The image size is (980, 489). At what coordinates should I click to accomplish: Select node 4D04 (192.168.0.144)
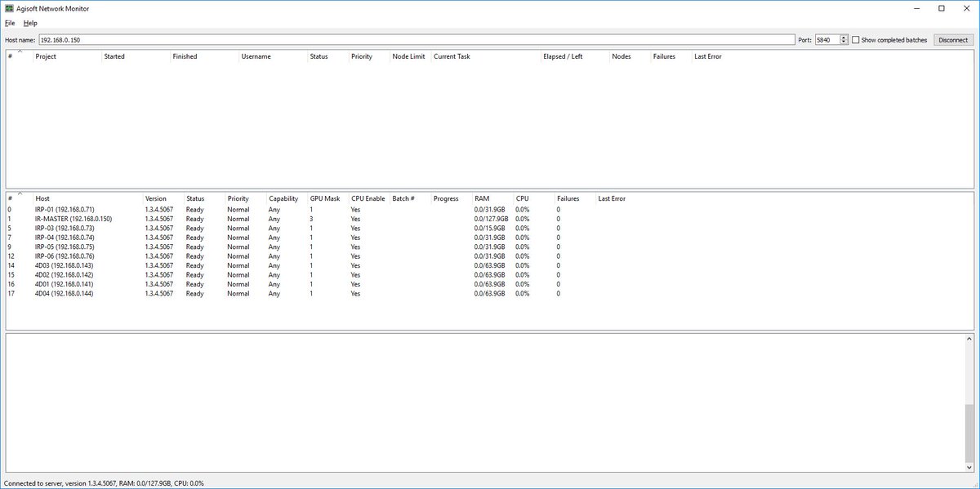tap(64, 294)
